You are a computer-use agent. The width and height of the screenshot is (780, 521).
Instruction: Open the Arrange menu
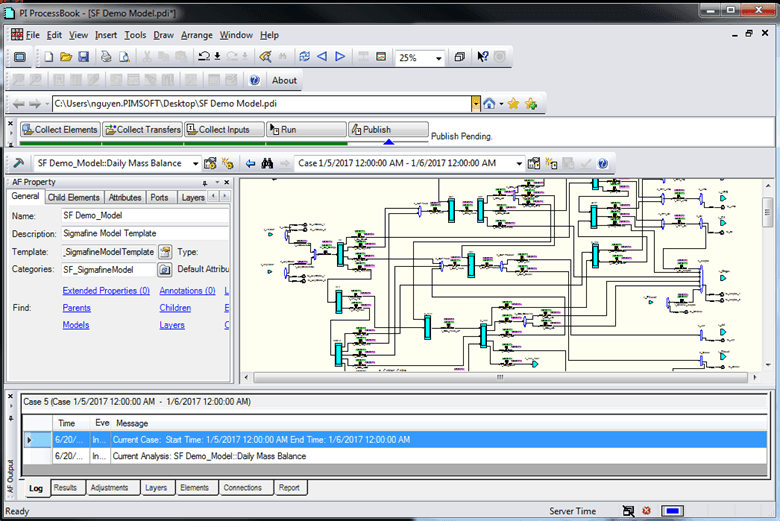[x=197, y=35]
